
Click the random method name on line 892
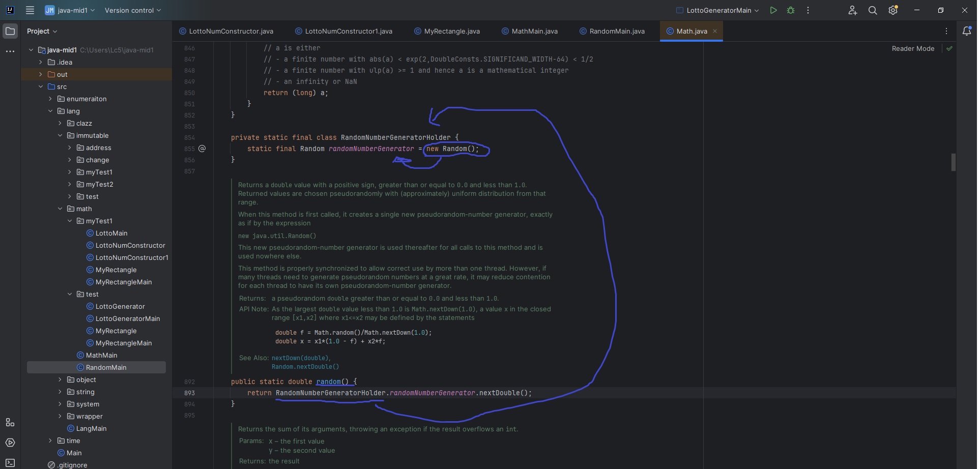[329, 382]
